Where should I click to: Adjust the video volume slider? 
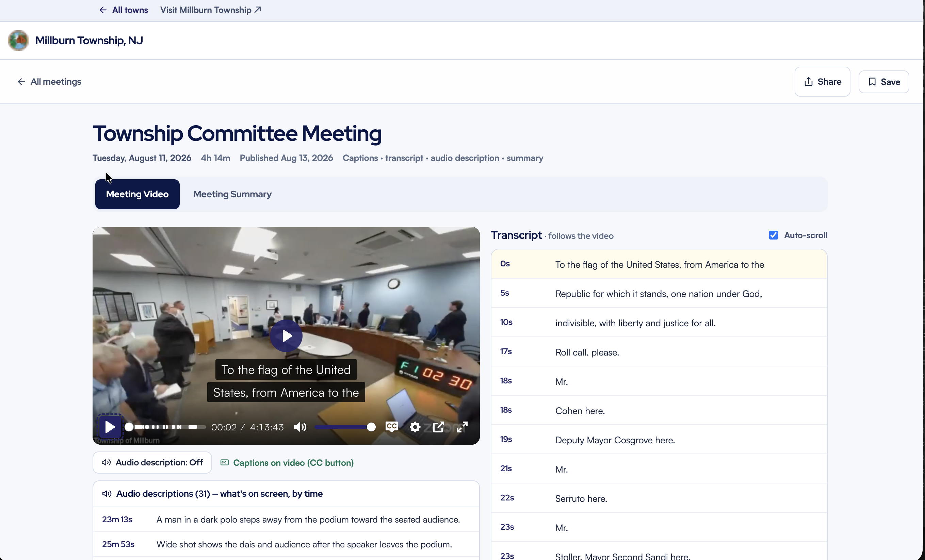[345, 427]
